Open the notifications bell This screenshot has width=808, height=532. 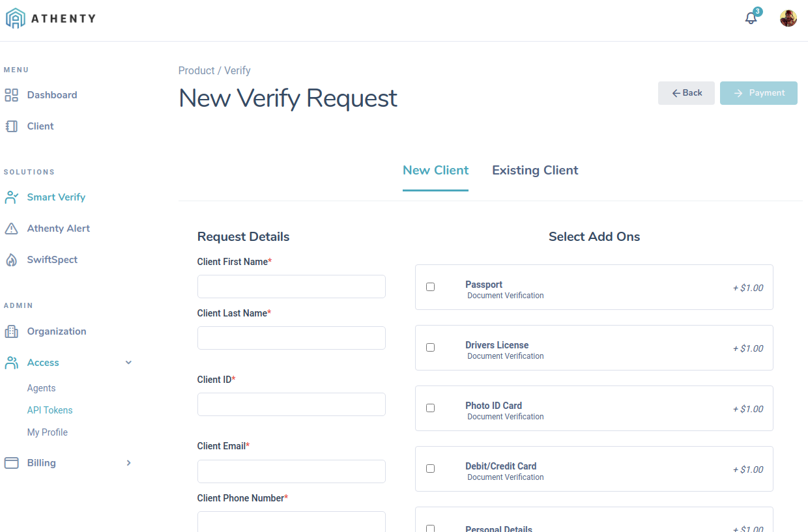(x=750, y=18)
